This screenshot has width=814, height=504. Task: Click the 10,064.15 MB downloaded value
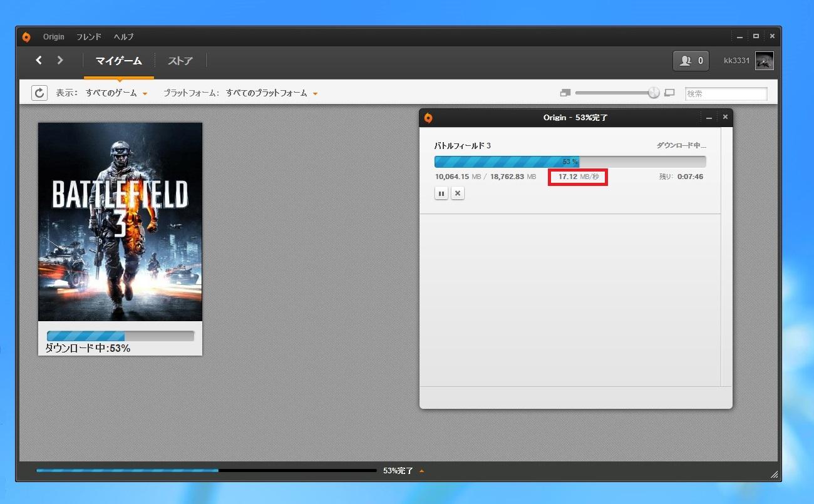458,177
